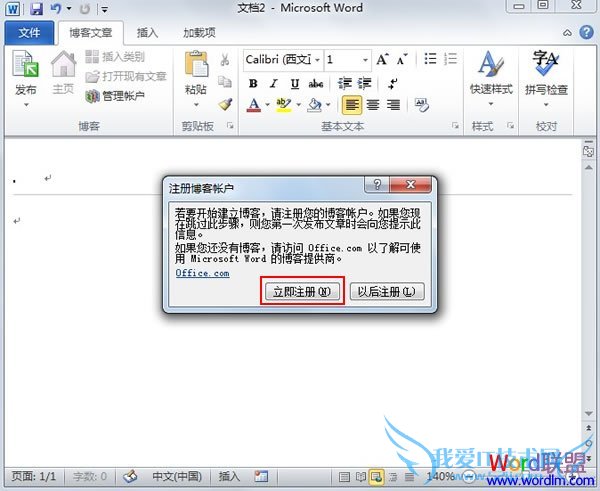This screenshot has width=600, height=491.
Task: Click the Increase Indent icon
Action: coord(365,83)
